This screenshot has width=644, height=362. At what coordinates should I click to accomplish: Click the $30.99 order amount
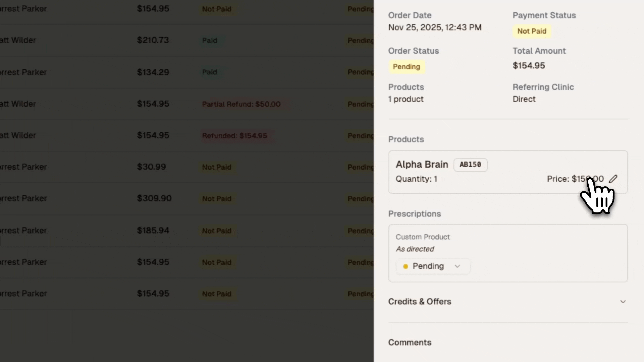pyautogui.click(x=151, y=167)
